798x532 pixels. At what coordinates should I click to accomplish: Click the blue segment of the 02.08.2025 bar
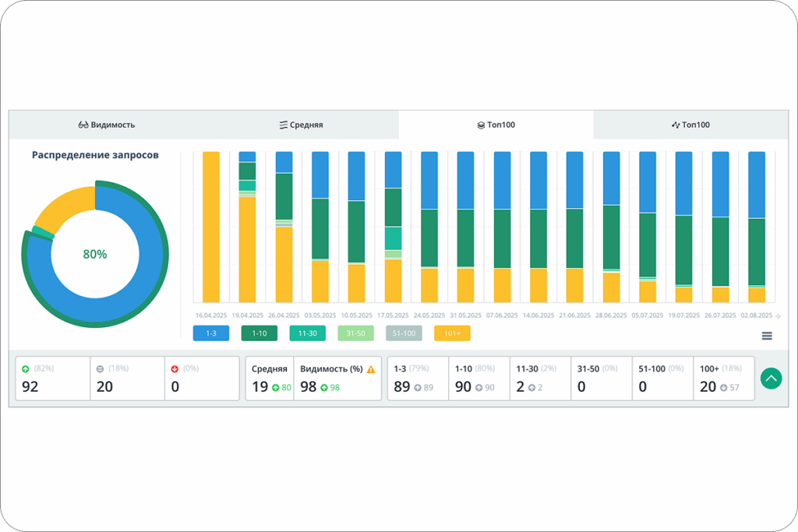click(757, 185)
